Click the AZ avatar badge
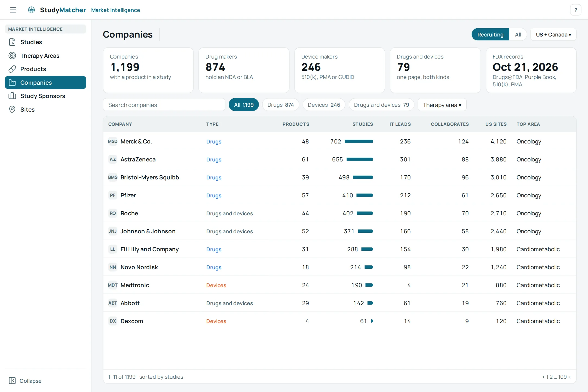Viewport: 588px width, 392px height. [x=113, y=159]
